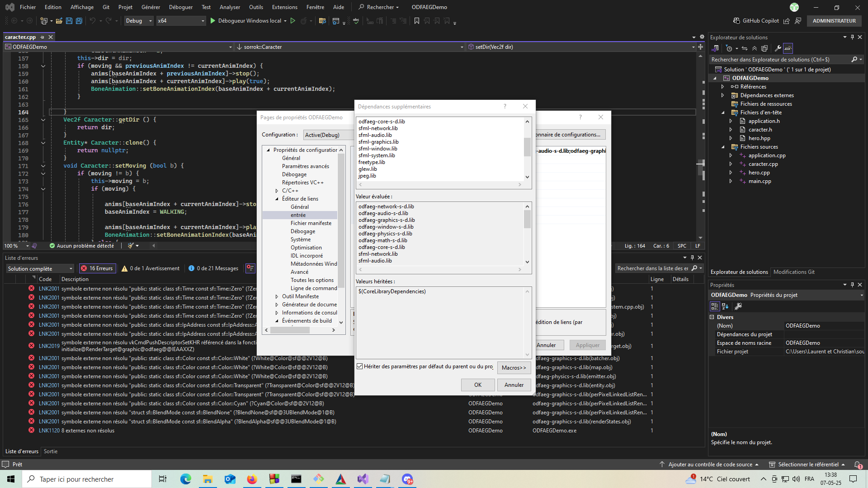Click OK in Dépendances supplémentaires dialog

tap(478, 385)
